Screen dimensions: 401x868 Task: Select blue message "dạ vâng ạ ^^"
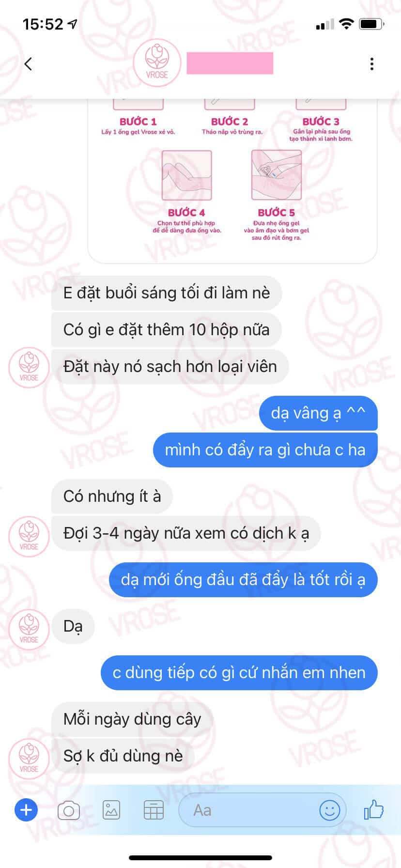point(318,413)
